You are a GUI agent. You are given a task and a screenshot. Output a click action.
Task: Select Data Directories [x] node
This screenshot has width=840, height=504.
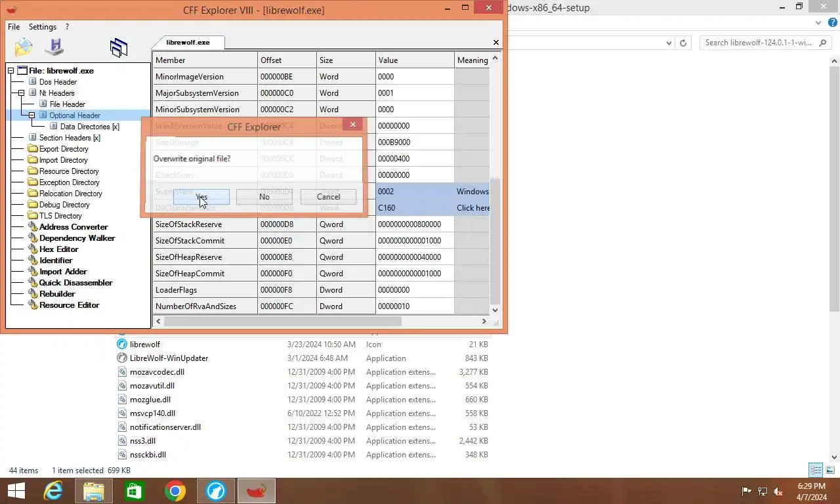pos(90,127)
